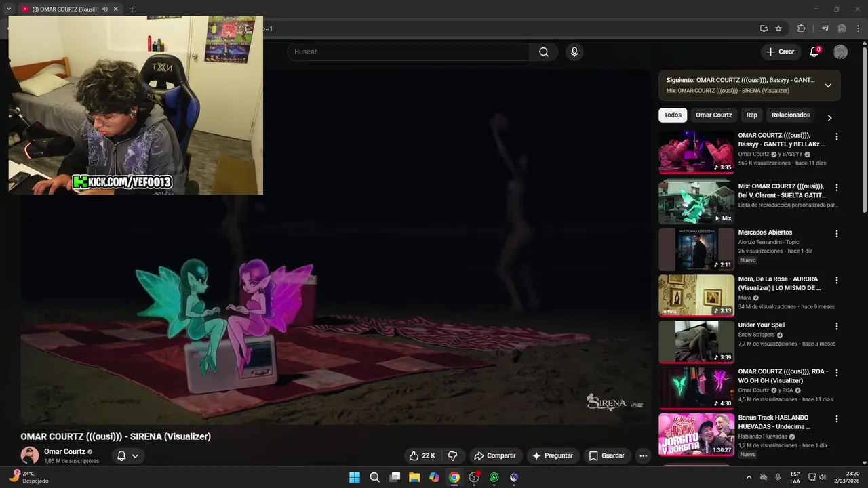This screenshot has width=868, height=488.
Task: Click the Crear button
Action: pos(780,52)
